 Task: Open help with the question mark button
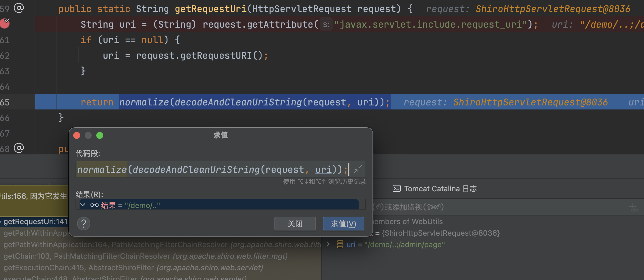point(84,224)
